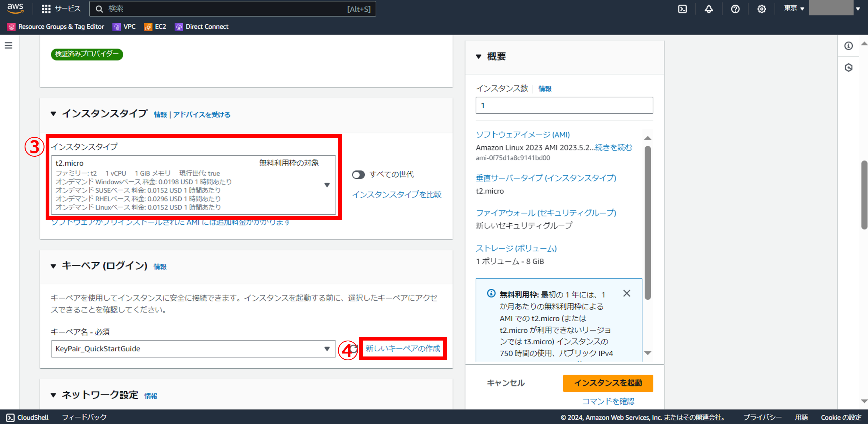Toggle the すべての世代 switch

click(358, 174)
